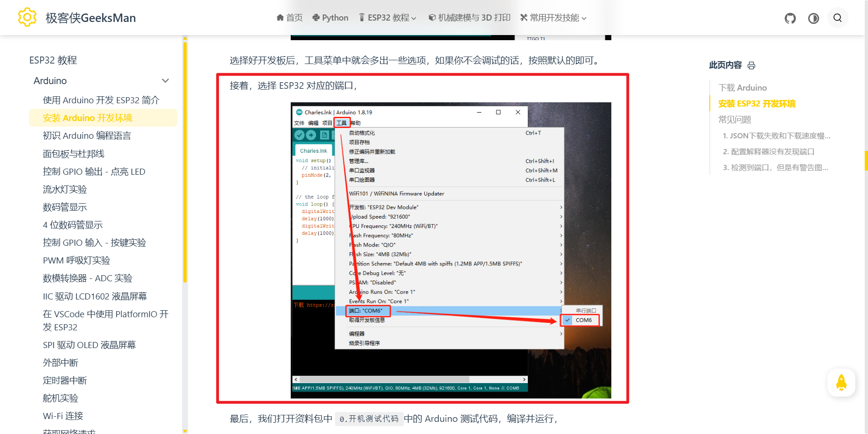Print this page via printer icon
Image resolution: width=868 pixels, height=434 pixels.
tap(751, 65)
